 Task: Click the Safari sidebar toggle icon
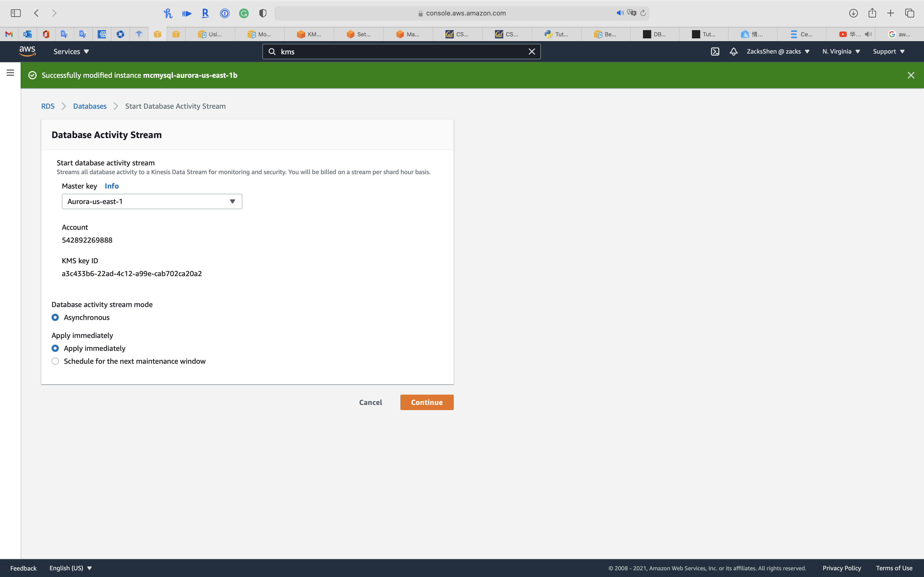click(x=16, y=13)
